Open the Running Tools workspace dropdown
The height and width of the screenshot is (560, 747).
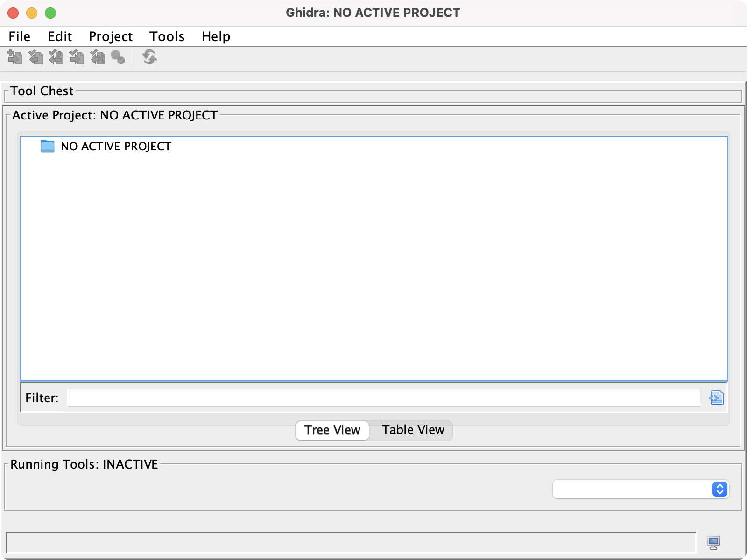click(641, 489)
